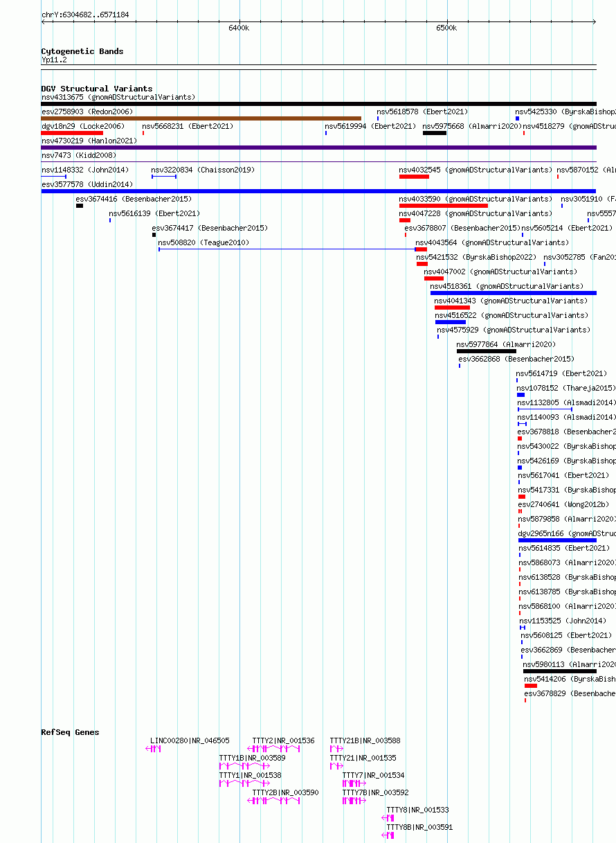Open variant nsv5614719 (Ebert2021) label
This screenshot has width=616, height=843.
pyautogui.click(x=561, y=373)
